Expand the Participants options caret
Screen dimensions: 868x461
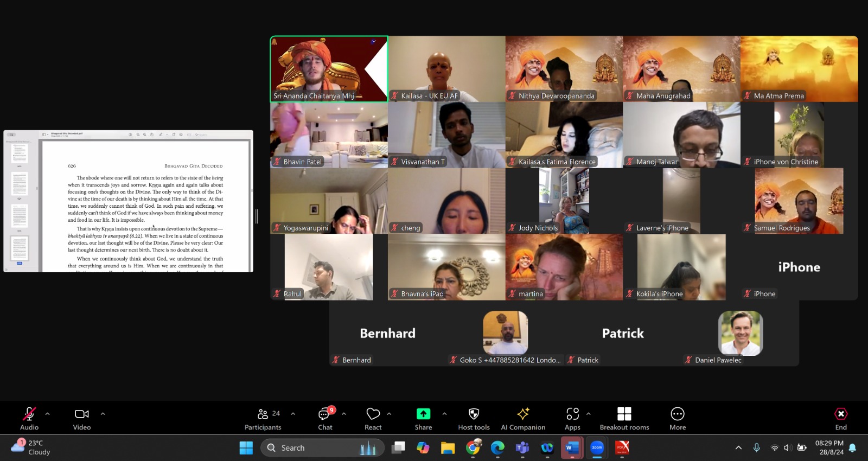click(293, 414)
